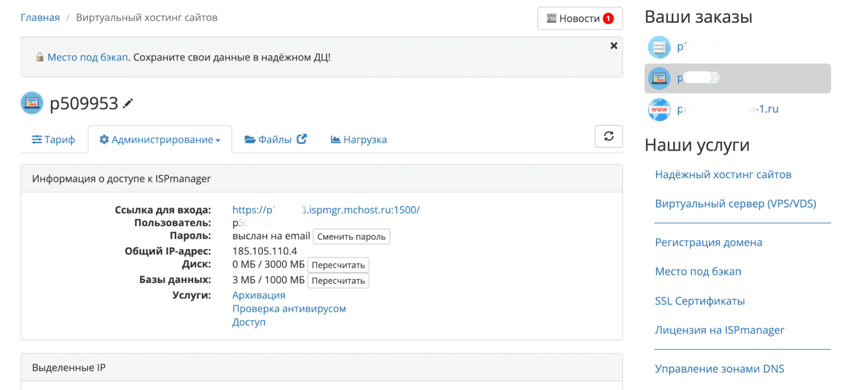Click the Информация о доступе к ISPmanager header
This screenshot has height=390, width=868.
pos(322,178)
